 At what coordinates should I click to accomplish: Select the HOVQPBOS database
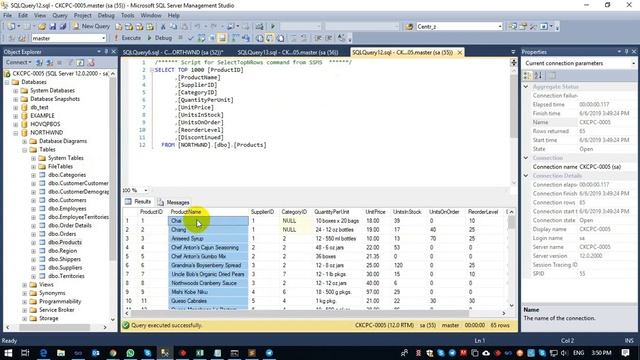pyautogui.click(x=45, y=124)
